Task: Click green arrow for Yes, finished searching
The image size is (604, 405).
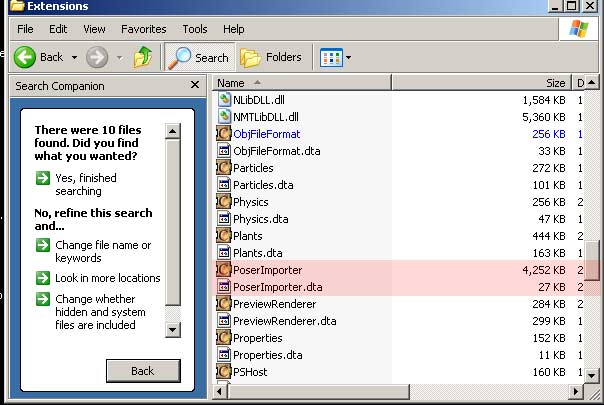Action: (x=43, y=178)
